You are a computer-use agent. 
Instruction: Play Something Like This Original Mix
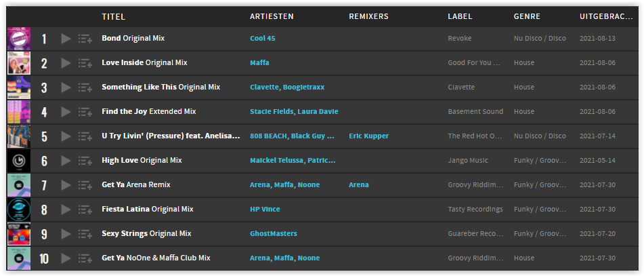[66, 87]
